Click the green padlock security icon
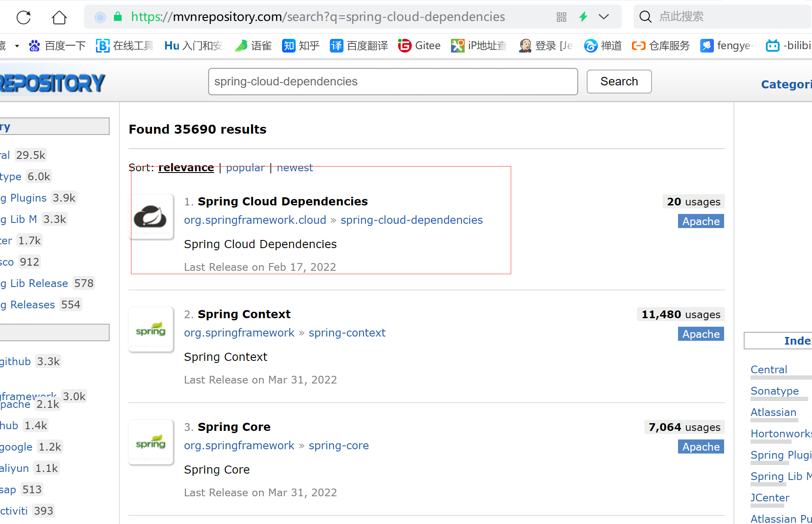812x524 pixels. [x=118, y=17]
